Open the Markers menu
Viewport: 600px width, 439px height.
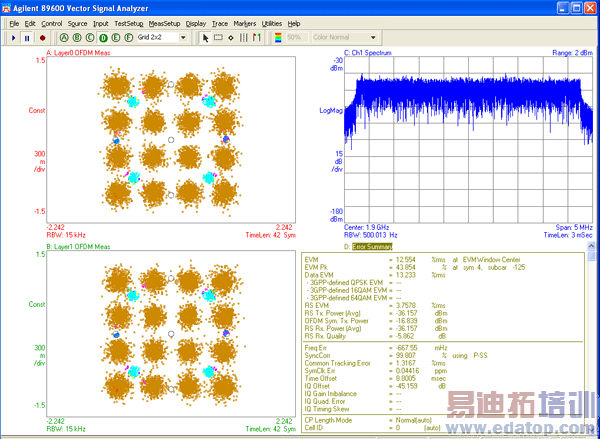[245, 22]
